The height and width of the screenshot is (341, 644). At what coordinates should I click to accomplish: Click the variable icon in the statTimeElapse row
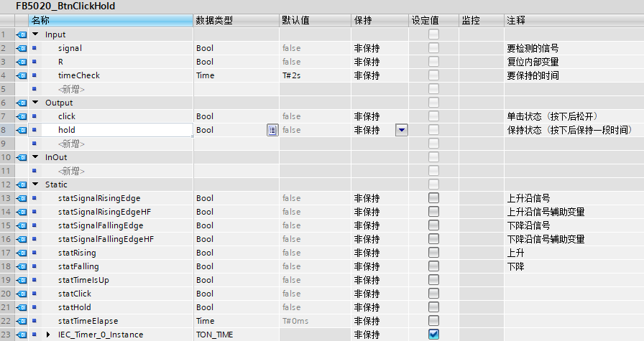pyautogui.click(x=22, y=321)
